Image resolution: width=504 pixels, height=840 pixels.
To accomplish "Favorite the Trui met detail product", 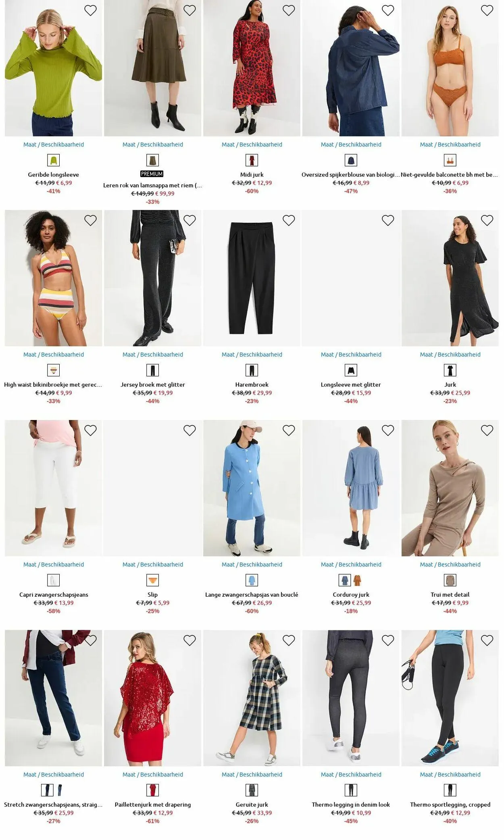I will [487, 430].
